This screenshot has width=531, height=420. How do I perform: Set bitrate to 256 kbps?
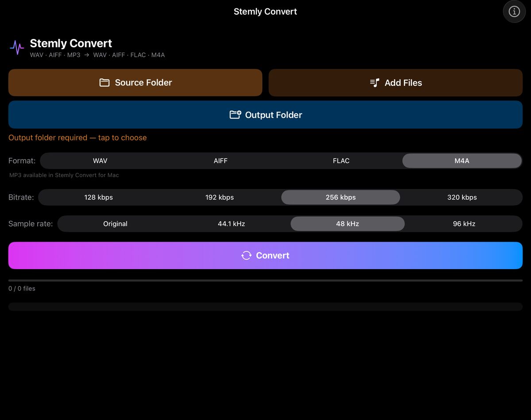click(341, 197)
